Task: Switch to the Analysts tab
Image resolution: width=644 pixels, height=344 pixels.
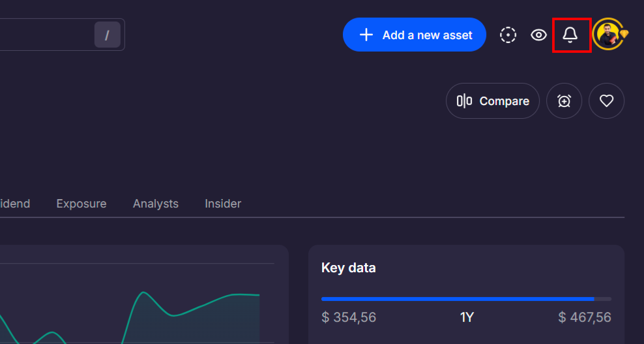Action: [x=156, y=204]
